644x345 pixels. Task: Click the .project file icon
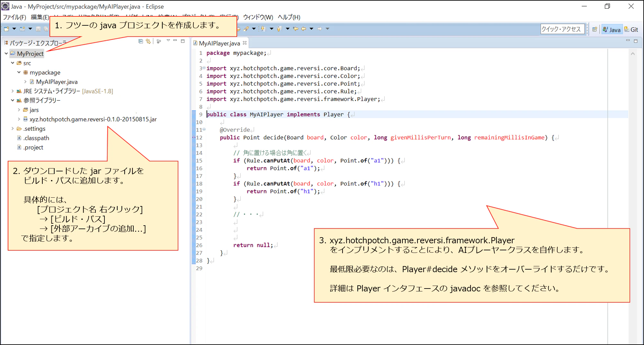(19, 147)
